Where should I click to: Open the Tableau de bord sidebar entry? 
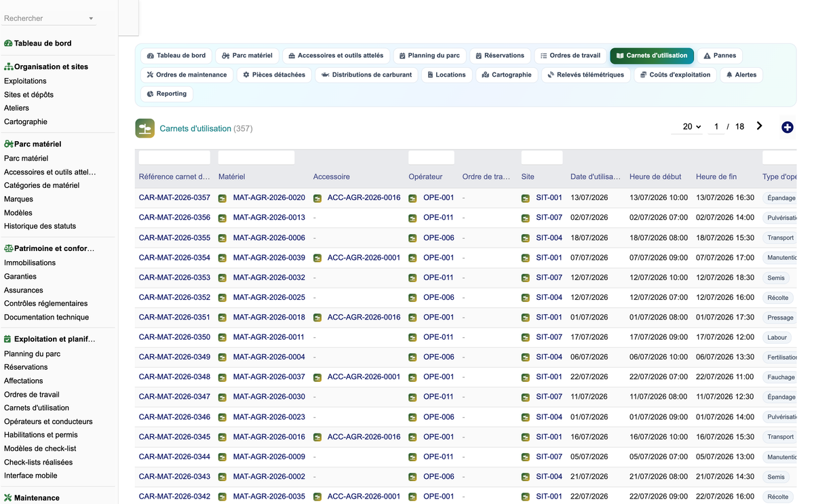coord(43,43)
